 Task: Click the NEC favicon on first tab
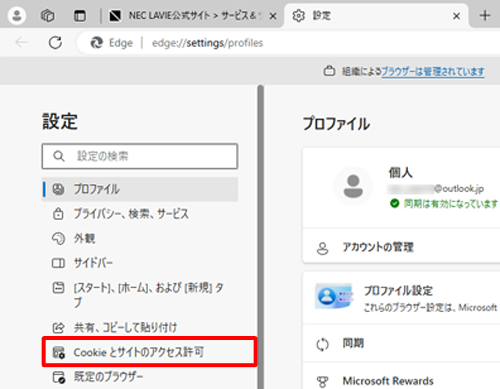(115, 16)
